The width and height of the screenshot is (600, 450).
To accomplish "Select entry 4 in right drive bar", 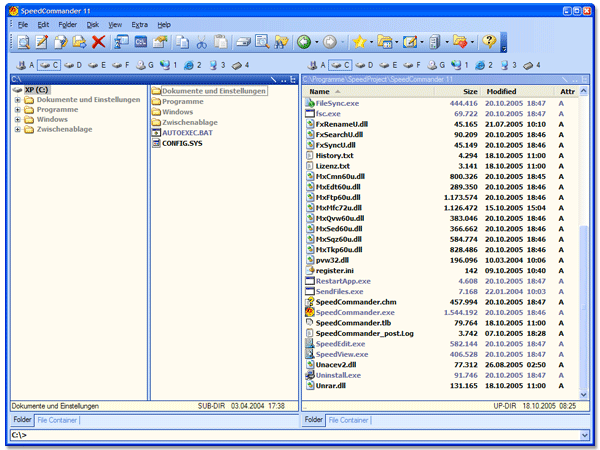I will click(532, 65).
